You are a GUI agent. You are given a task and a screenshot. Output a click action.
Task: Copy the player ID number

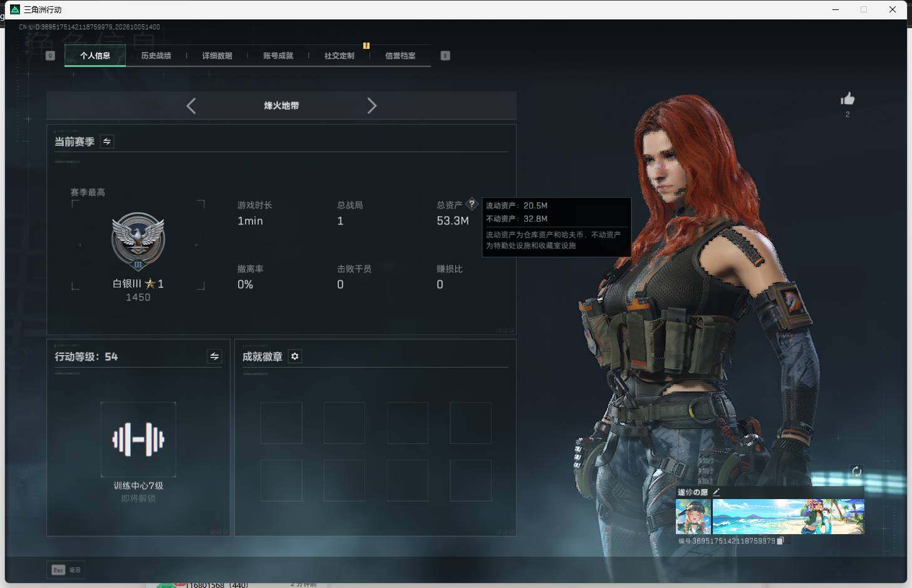coord(780,541)
